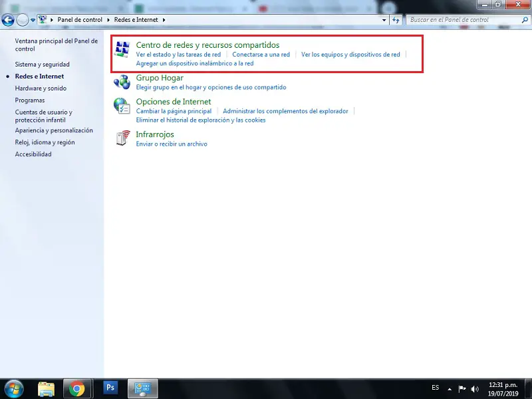Go back with the Back arrow

(8, 20)
